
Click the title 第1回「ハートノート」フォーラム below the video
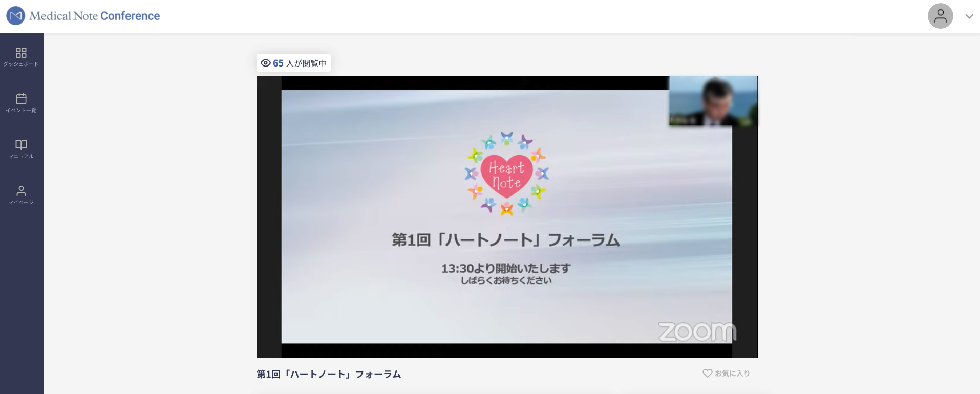(329, 374)
